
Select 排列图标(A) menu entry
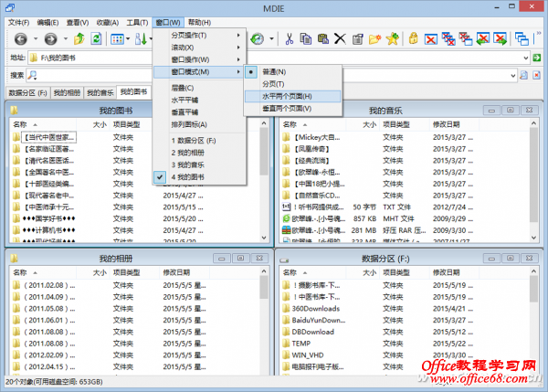pyautogui.click(x=199, y=124)
